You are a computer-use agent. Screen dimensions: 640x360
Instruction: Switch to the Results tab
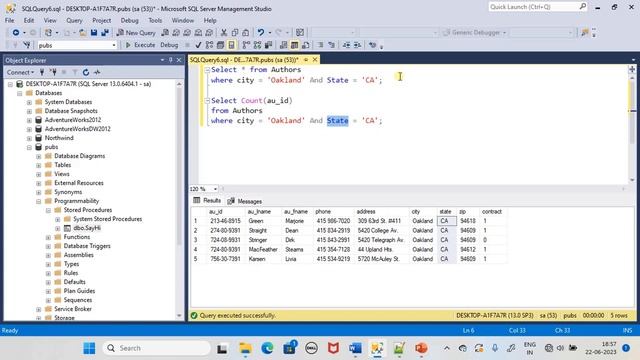pos(207,200)
